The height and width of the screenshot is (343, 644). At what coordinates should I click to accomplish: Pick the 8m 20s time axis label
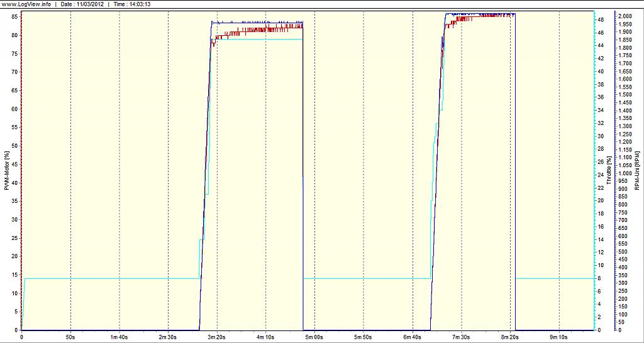pyautogui.click(x=508, y=337)
